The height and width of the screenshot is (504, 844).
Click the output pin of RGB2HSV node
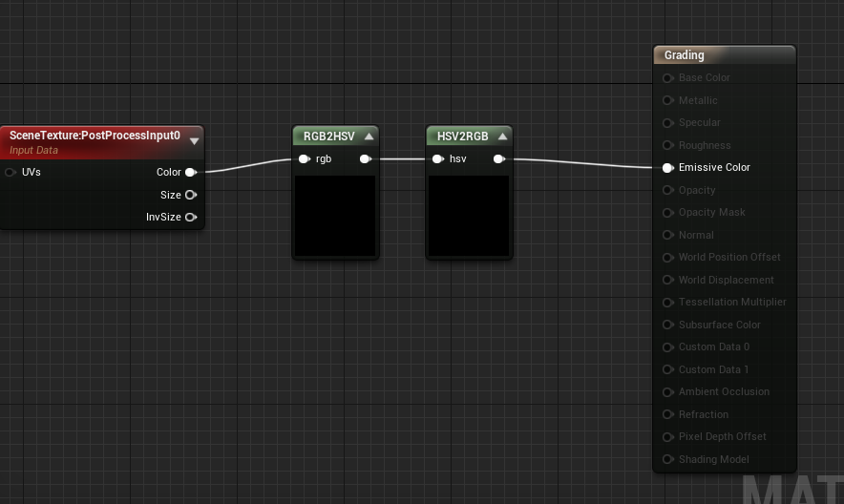click(x=366, y=159)
